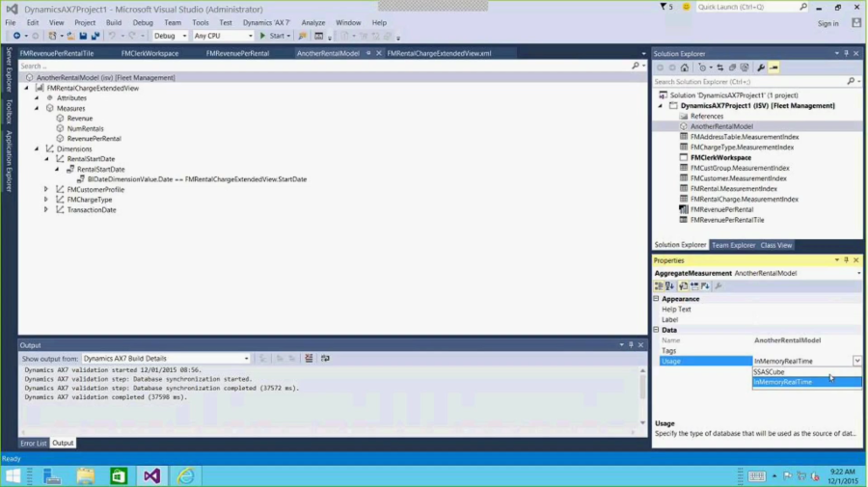This screenshot has width=868, height=487.
Task: Select SSASCube in Usage dropdown list
Action: [x=806, y=372]
